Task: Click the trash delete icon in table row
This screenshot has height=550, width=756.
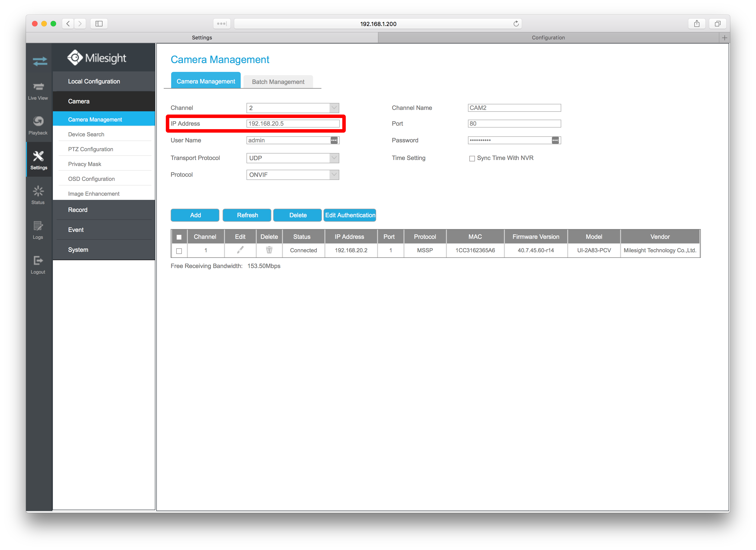Action: click(269, 250)
